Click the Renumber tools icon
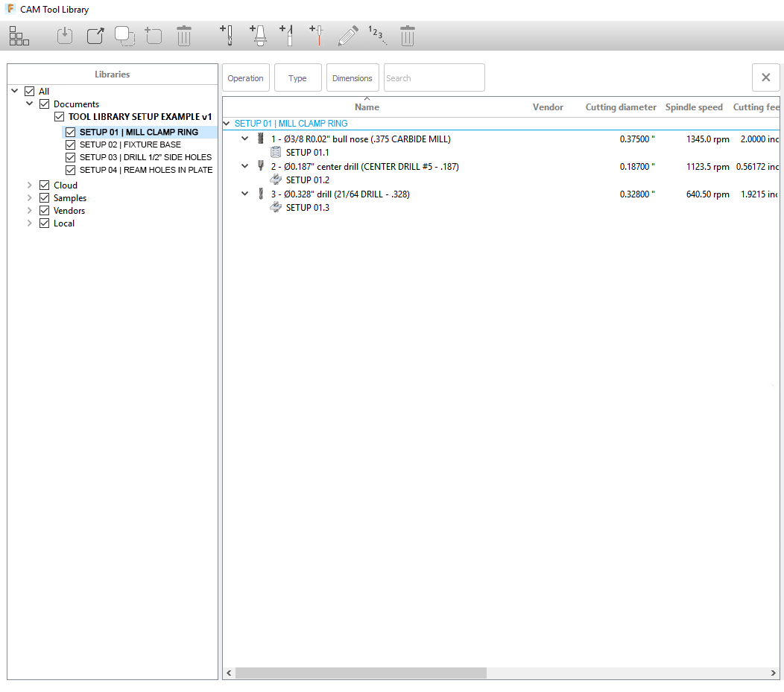784x692 pixels. point(377,35)
